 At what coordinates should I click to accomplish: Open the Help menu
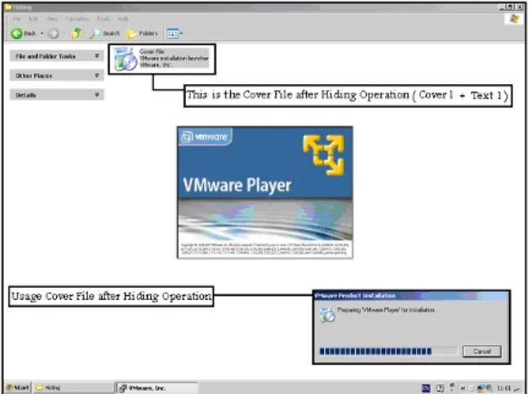(x=123, y=19)
